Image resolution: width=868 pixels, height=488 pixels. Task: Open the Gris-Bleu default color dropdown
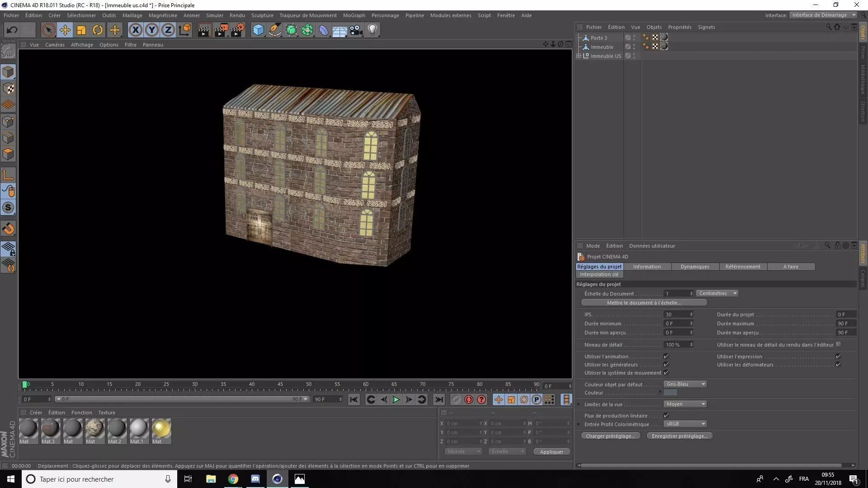(x=685, y=384)
